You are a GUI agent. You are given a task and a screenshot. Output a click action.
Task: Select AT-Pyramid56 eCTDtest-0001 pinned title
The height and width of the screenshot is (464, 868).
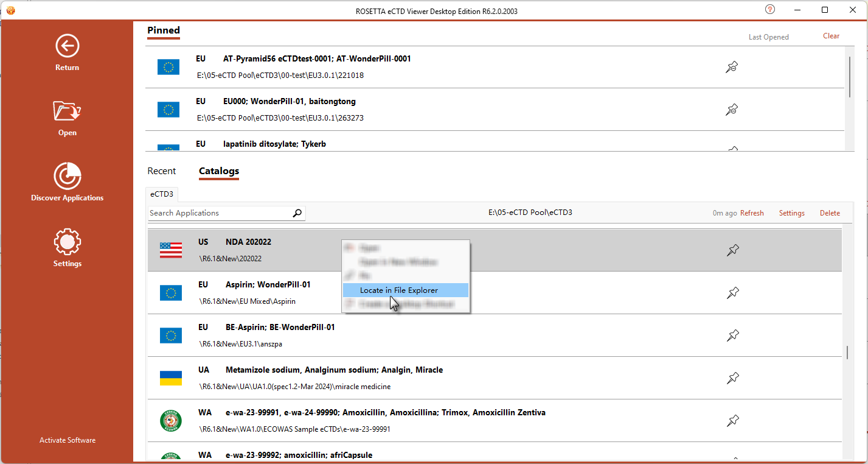(317, 58)
